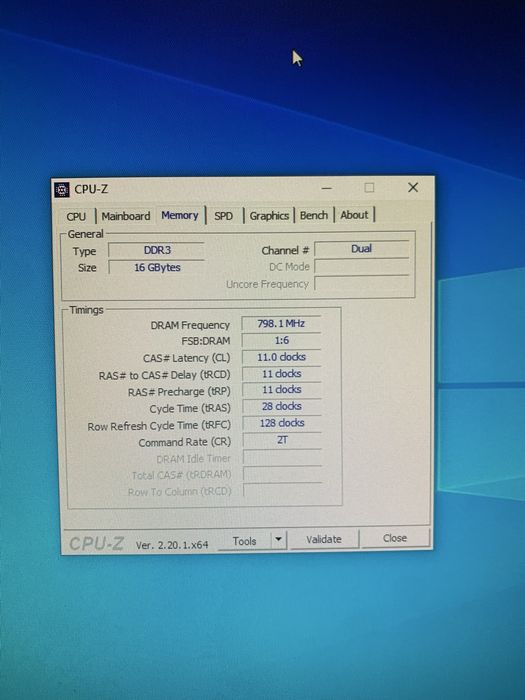This screenshot has width=525, height=700.
Task: Switch to the Graphics tab
Action: 269,216
